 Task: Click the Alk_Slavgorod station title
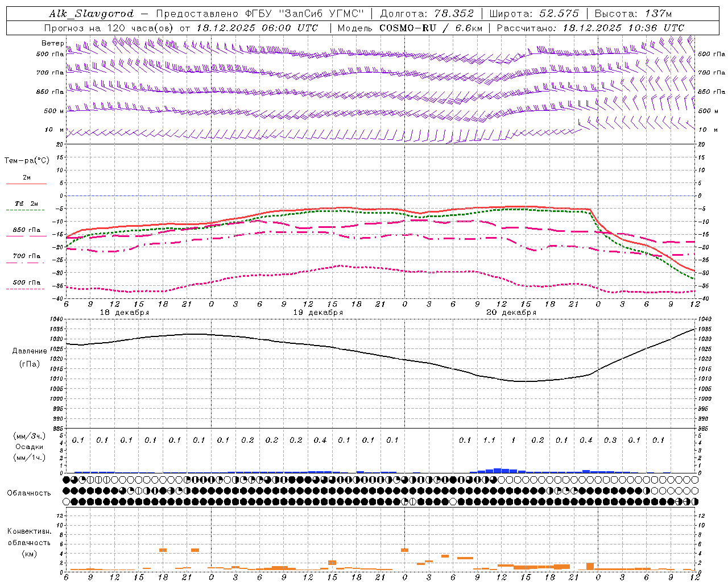[x=91, y=14]
